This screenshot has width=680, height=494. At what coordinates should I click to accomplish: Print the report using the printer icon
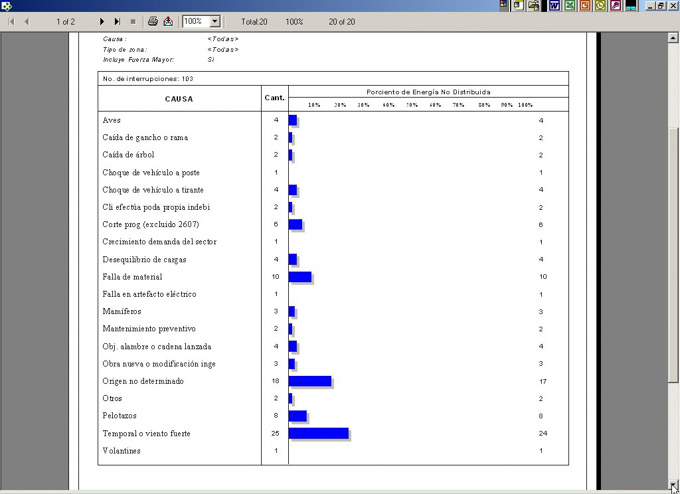pos(152,21)
